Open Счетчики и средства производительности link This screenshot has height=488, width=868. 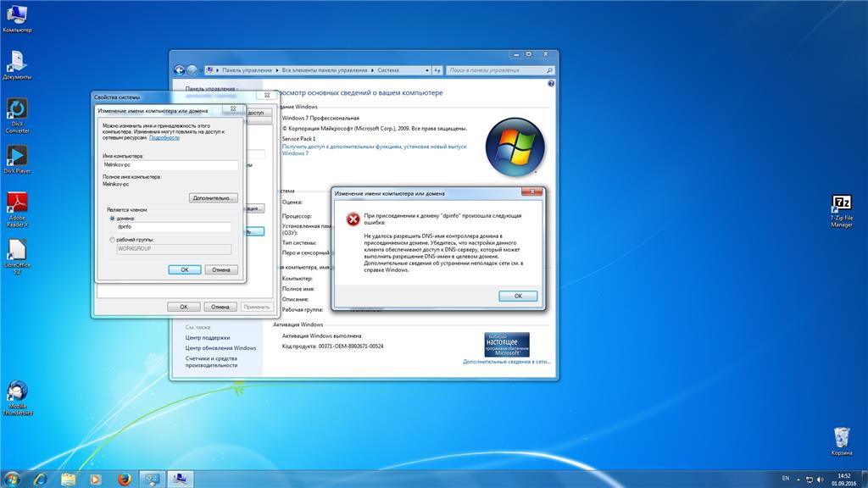tap(211, 362)
